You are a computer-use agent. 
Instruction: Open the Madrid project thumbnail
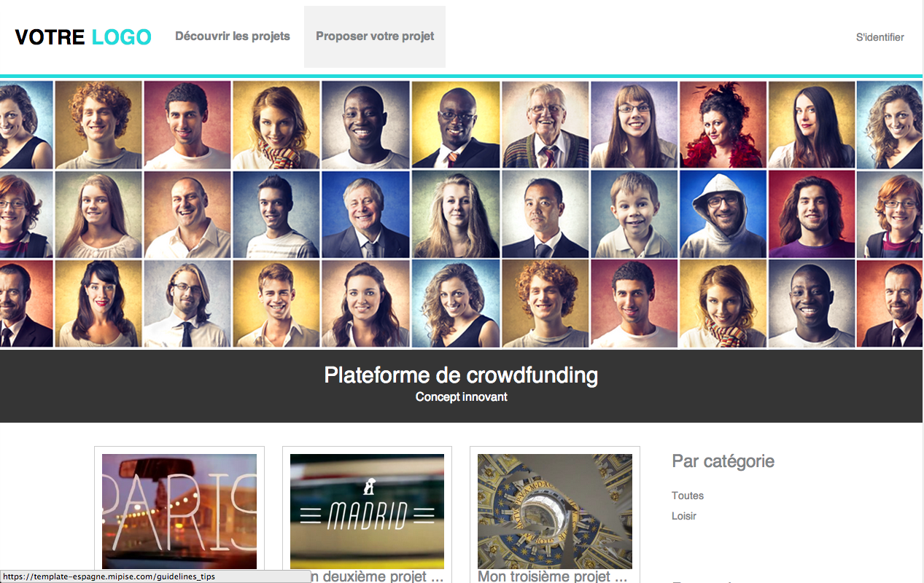click(x=367, y=512)
